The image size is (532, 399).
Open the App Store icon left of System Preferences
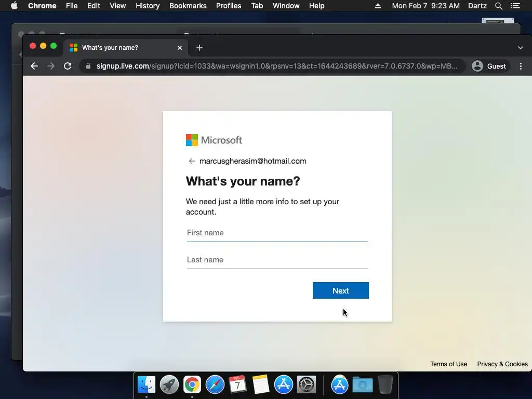283,384
